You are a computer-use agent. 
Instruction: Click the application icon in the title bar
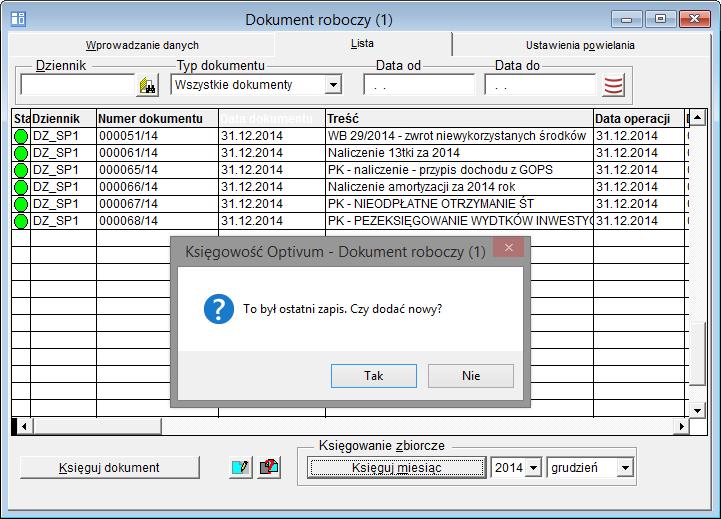point(18,19)
